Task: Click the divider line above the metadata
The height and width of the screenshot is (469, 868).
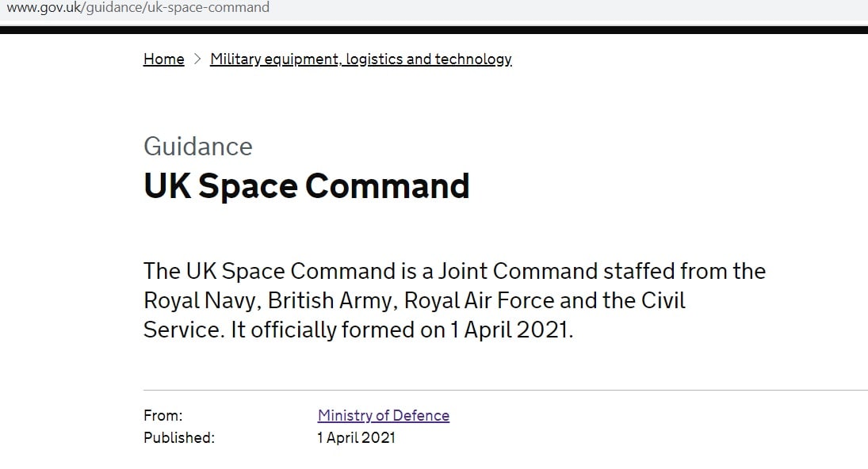Action: tap(505, 391)
